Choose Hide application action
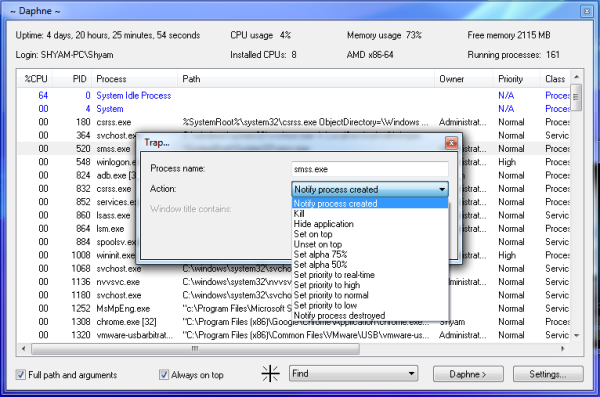This screenshot has height=397, width=600. [323, 224]
